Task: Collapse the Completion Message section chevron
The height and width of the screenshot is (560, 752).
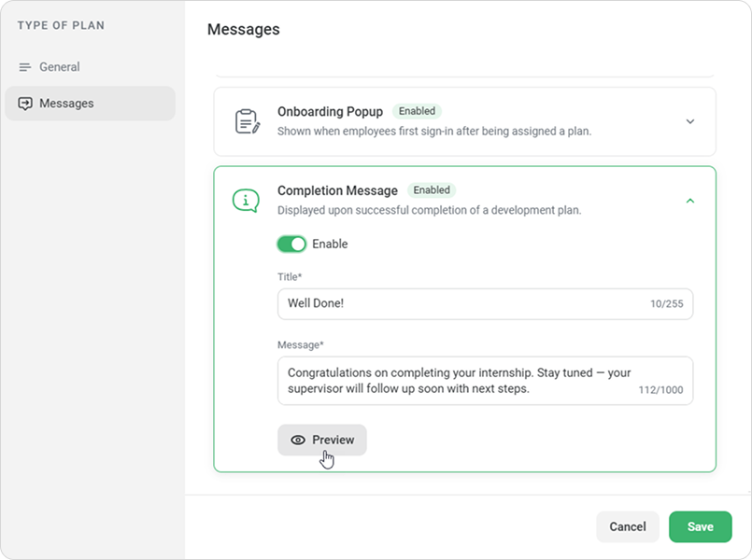Action: coord(690,201)
